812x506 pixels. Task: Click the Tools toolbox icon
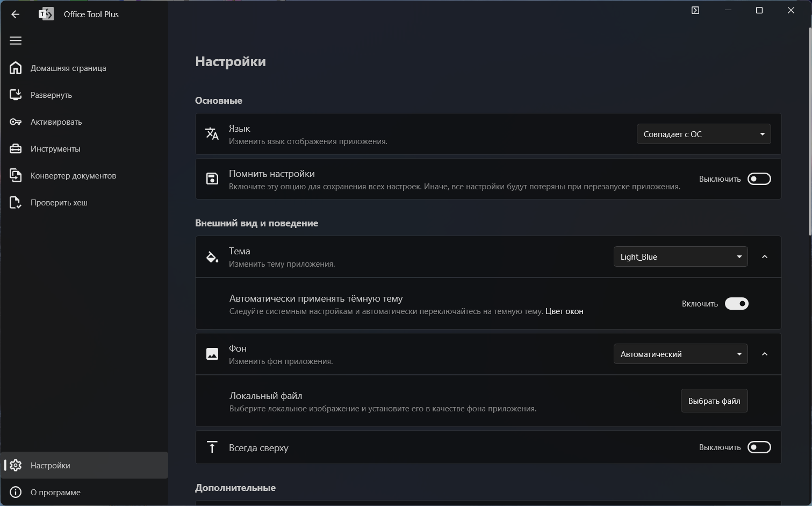(16, 149)
